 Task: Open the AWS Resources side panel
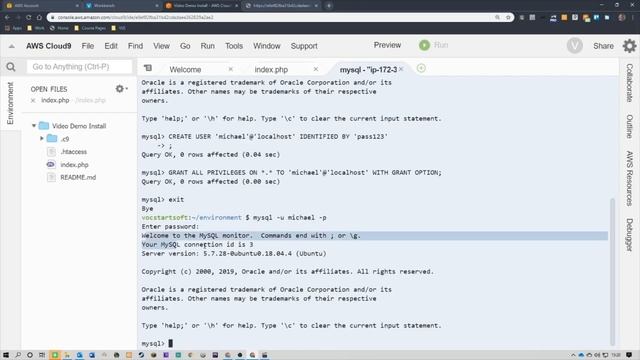coord(629,178)
